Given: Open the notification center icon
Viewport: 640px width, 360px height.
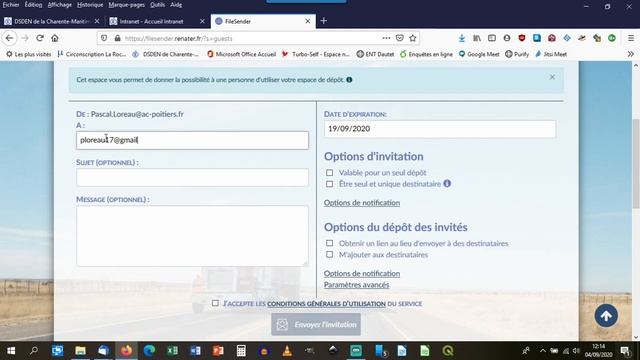Looking at the screenshot, I should 625,351.
